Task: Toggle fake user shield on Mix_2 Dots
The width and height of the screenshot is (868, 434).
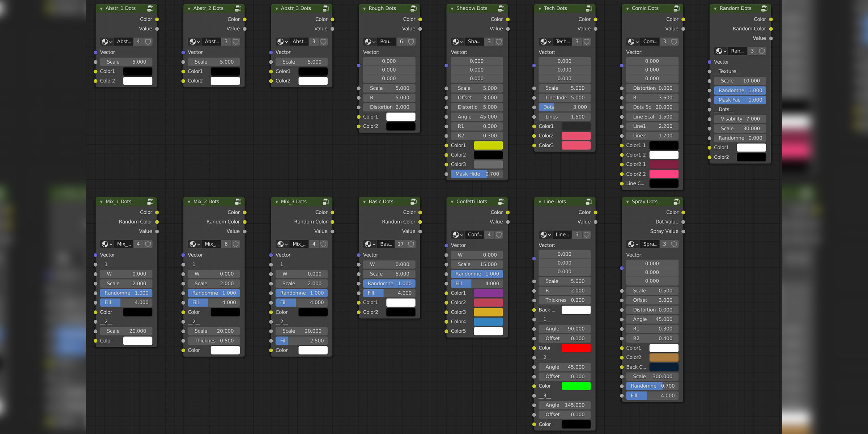Action: [236, 244]
